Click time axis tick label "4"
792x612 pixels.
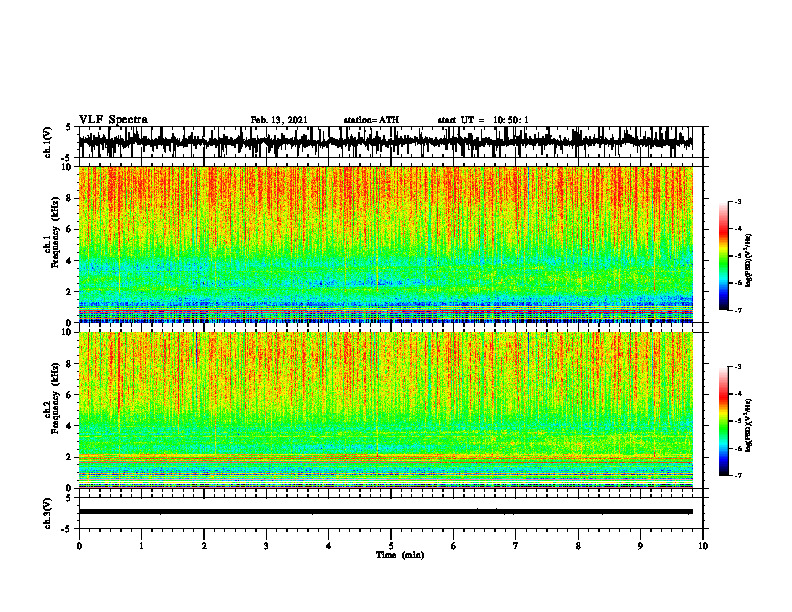coord(329,546)
